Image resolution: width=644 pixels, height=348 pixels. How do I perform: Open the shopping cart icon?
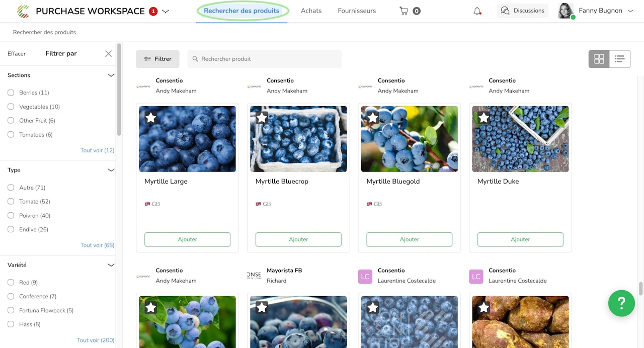[x=404, y=11]
